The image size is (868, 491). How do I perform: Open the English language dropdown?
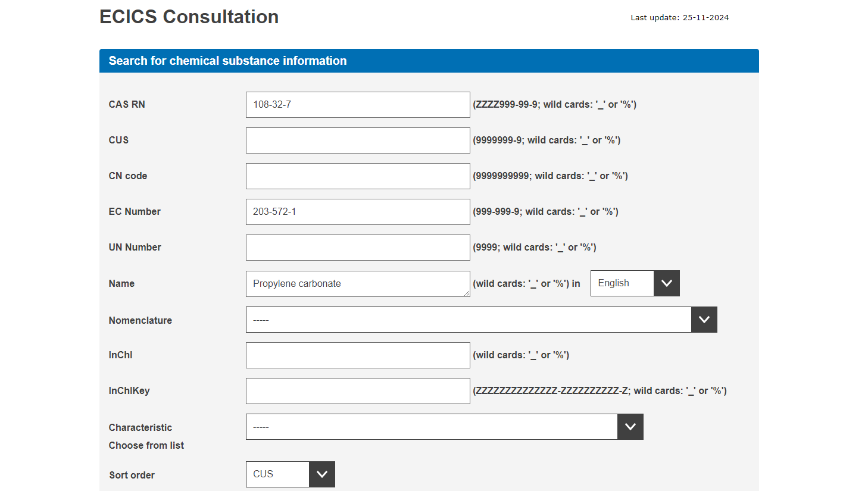pyautogui.click(x=635, y=283)
